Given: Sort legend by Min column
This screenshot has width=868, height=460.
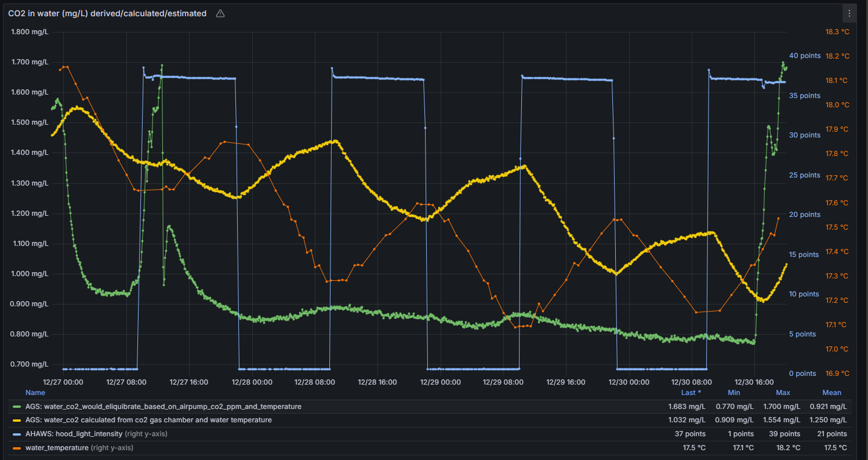Looking at the screenshot, I should point(734,393).
